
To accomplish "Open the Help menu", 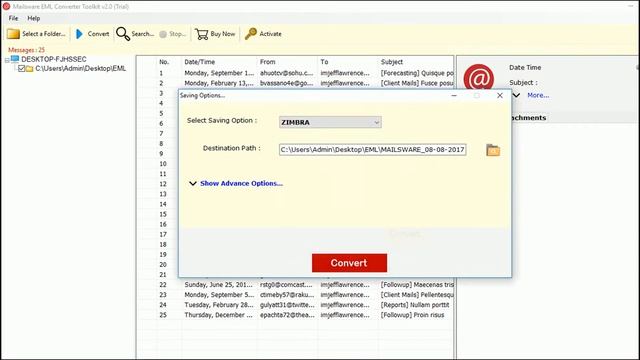I will [x=33, y=18].
